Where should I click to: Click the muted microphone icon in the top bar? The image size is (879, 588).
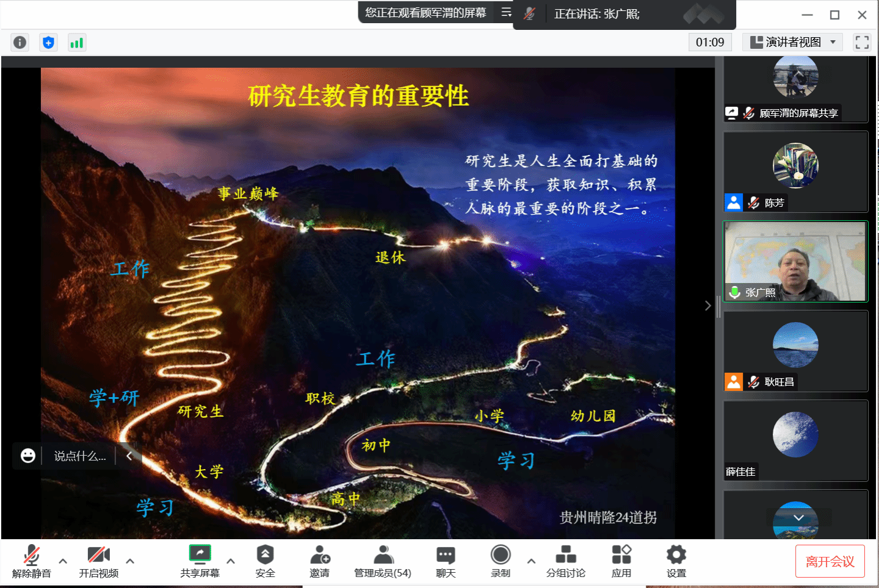click(529, 13)
